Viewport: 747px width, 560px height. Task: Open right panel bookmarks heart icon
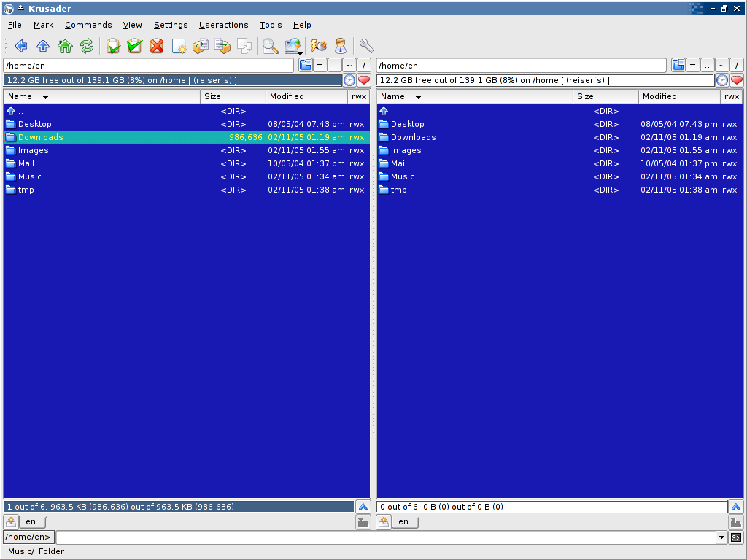(737, 80)
